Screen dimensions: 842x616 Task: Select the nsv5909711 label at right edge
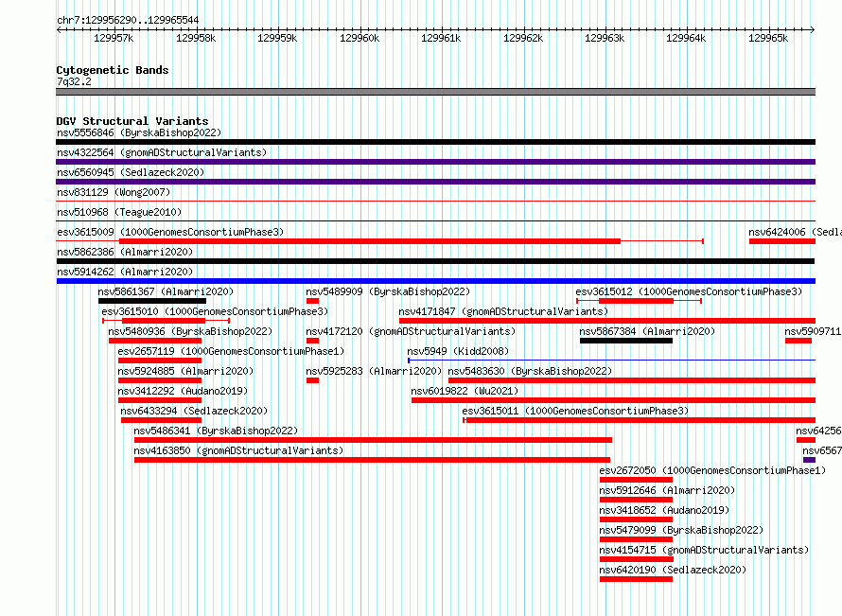click(x=813, y=331)
